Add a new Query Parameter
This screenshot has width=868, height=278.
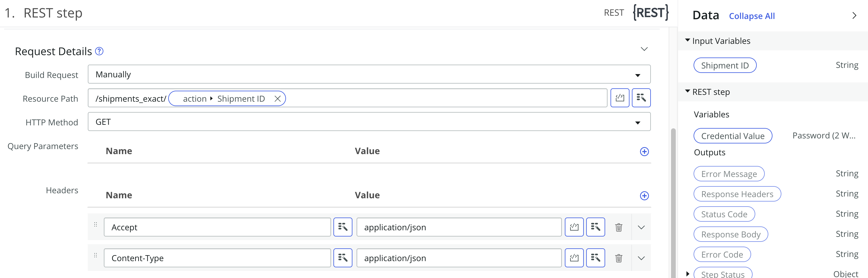coord(644,151)
